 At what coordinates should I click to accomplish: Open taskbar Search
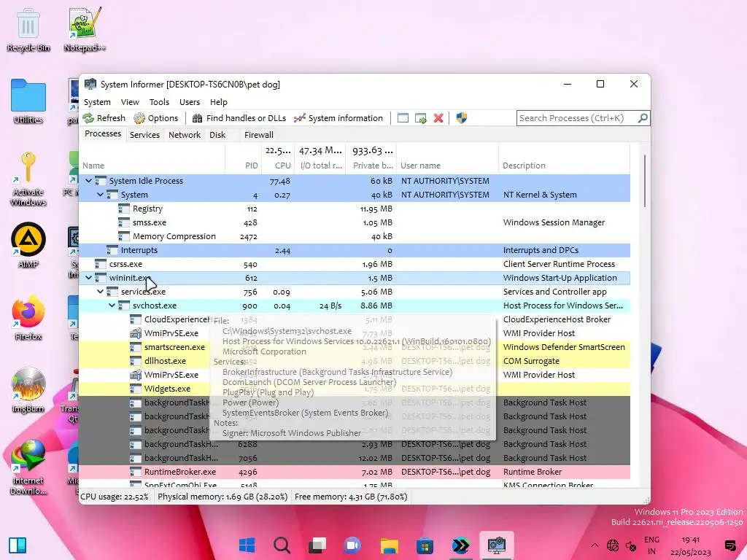click(282, 545)
